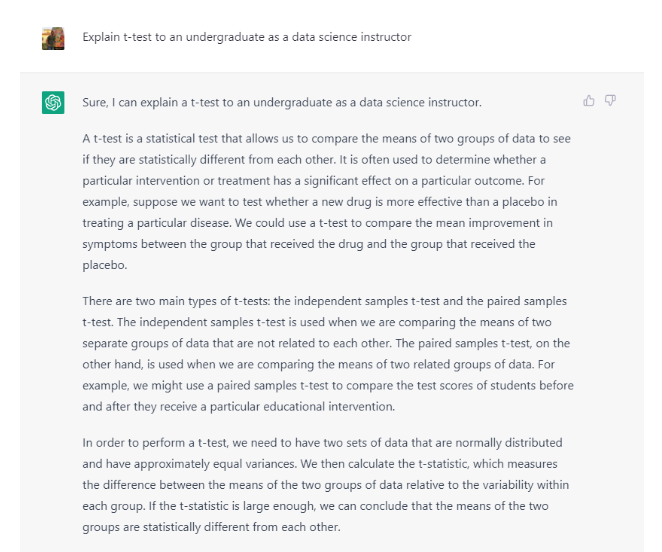The height and width of the screenshot is (552, 662).
Task: Click the user profile photo avatar
Action: click(53, 38)
